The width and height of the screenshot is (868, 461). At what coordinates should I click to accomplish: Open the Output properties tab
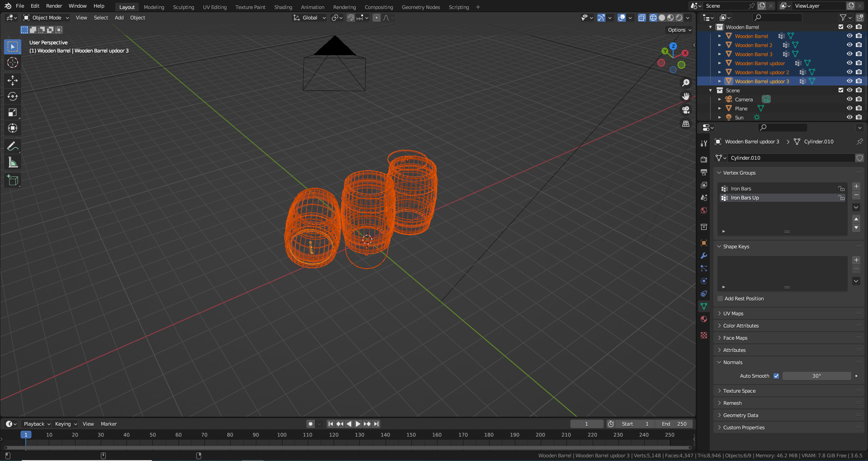704,172
